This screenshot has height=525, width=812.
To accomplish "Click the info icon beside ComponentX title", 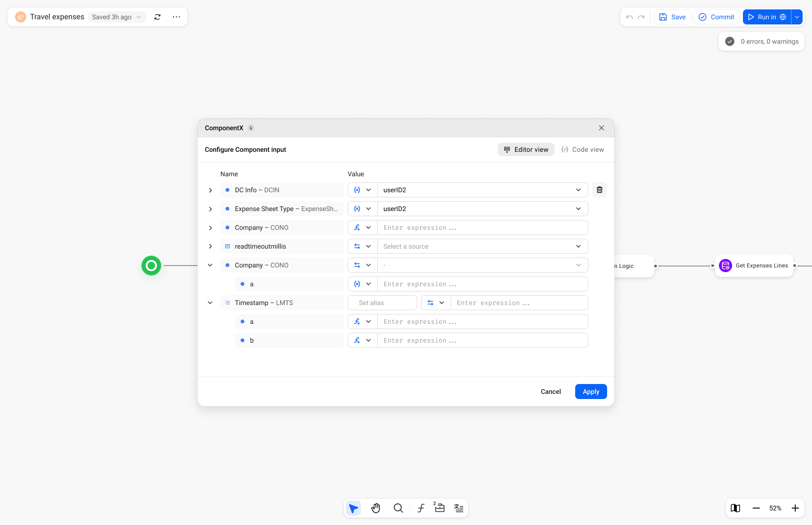I will [250, 127].
